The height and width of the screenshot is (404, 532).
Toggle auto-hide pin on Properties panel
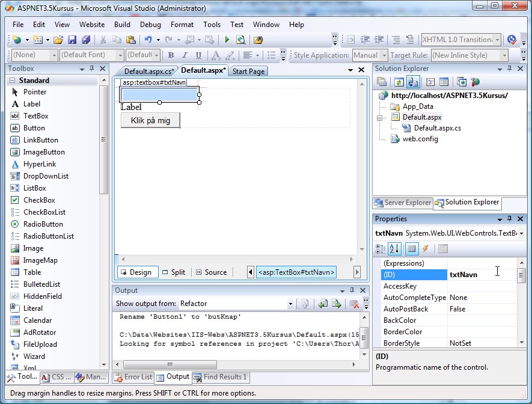point(509,219)
